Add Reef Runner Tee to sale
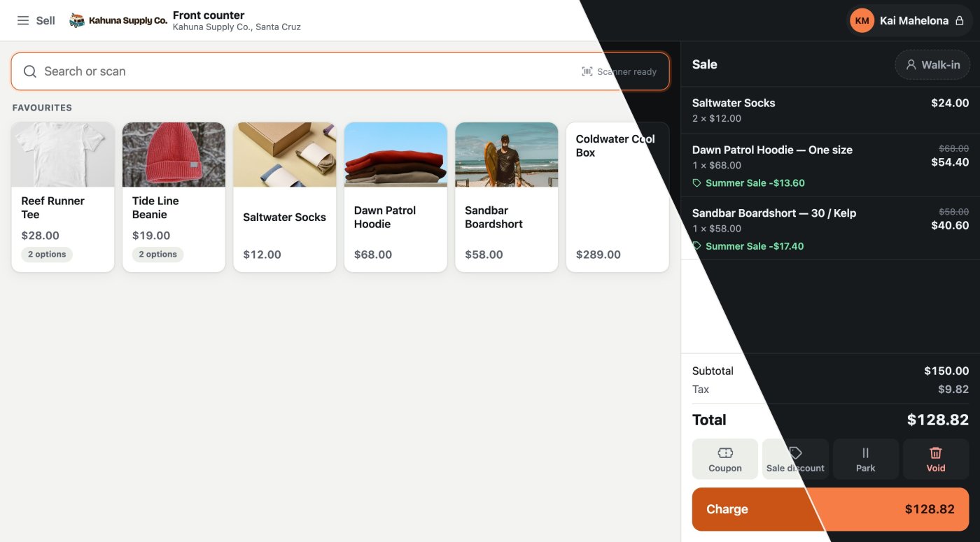The height and width of the screenshot is (542, 980). click(x=63, y=197)
